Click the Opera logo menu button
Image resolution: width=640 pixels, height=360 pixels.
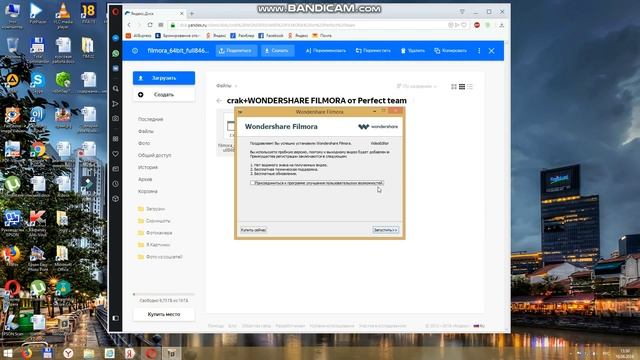point(116,12)
